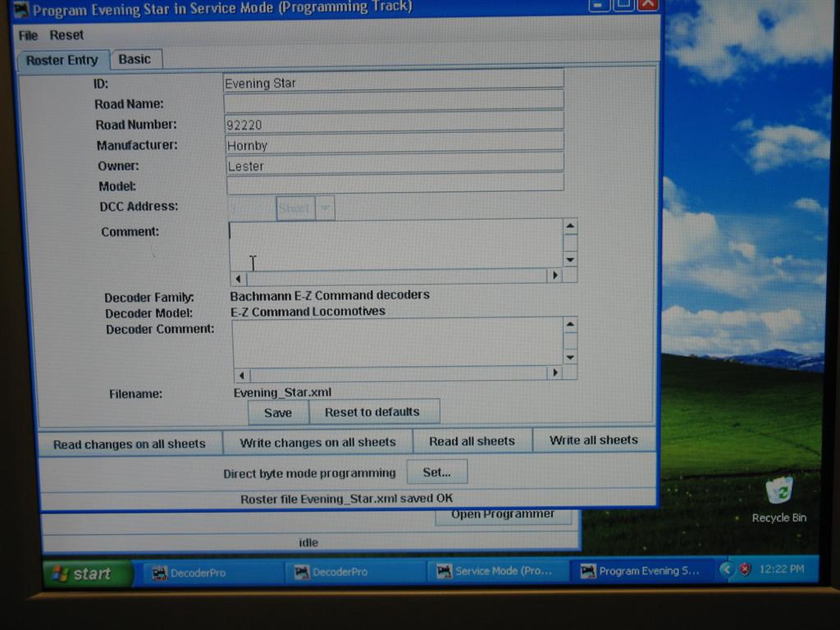
Task: Click Comment box scroll right arrow
Action: coord(555,276)
